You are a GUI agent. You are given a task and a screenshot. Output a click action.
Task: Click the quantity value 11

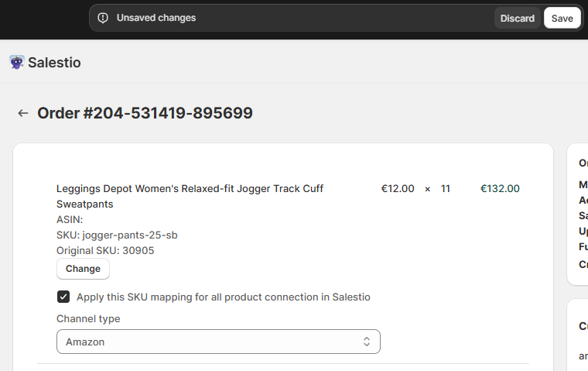point(446,189)
